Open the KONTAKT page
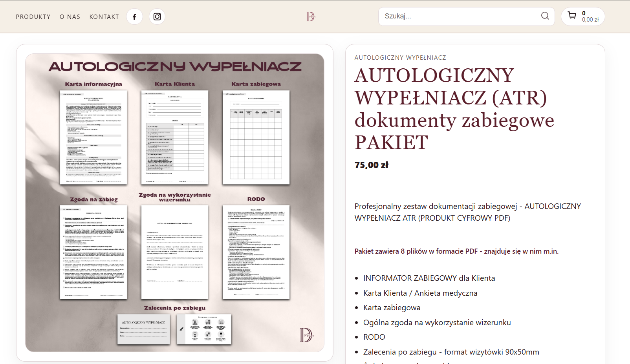Viewport: 630px width, 364px height. pos(104,17)
